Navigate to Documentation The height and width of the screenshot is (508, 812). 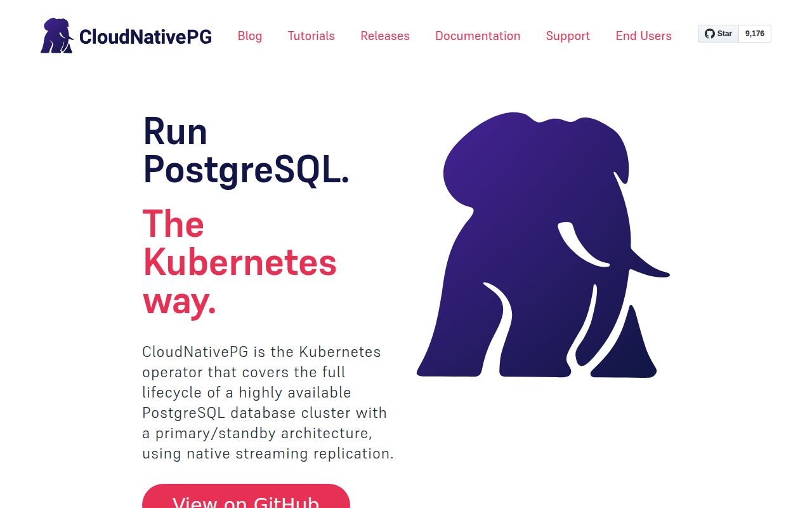(x=478, y=36)
